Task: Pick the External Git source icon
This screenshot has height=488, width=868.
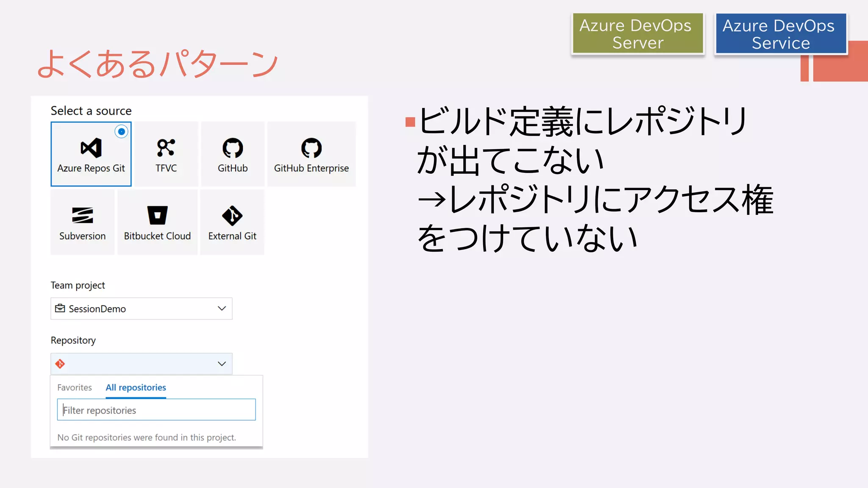Action: click(x=232, y=216)
